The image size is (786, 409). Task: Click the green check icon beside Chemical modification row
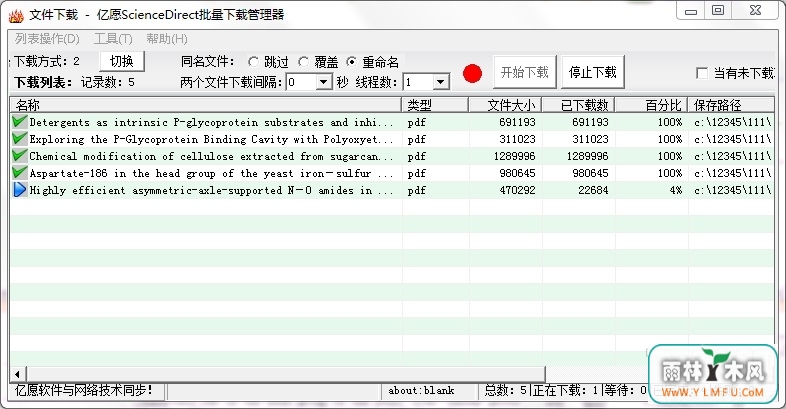tap(20, 155)
